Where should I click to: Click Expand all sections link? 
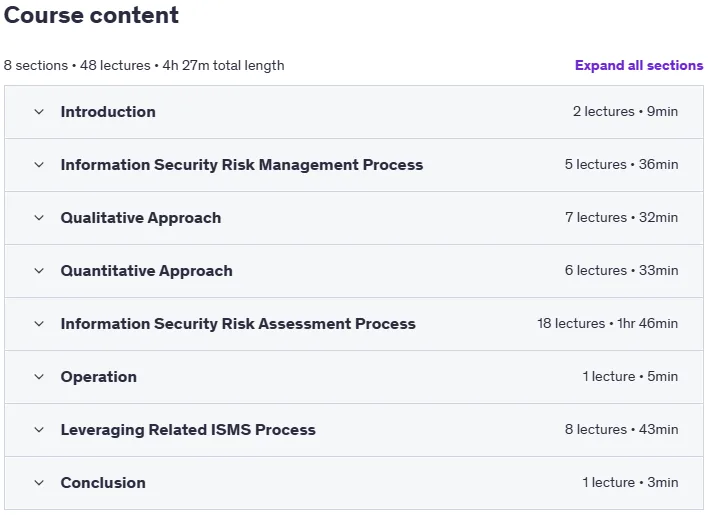pyautogui.click(x=639, y=66)
